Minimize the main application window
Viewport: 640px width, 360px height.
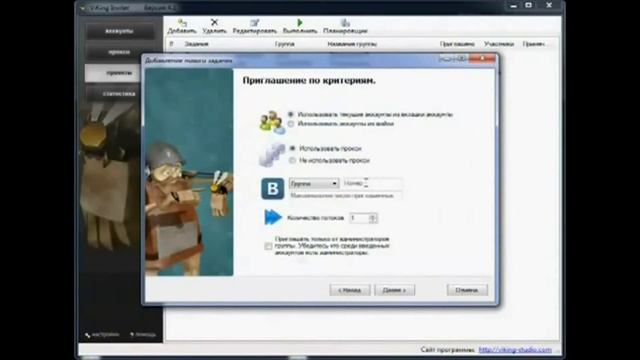click(513, 6)
